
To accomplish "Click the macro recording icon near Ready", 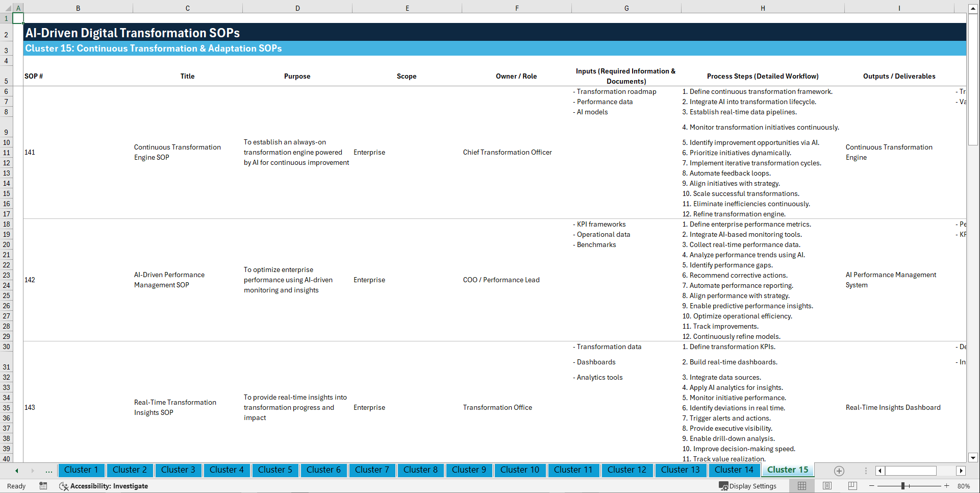I will [x=43, y=486].
